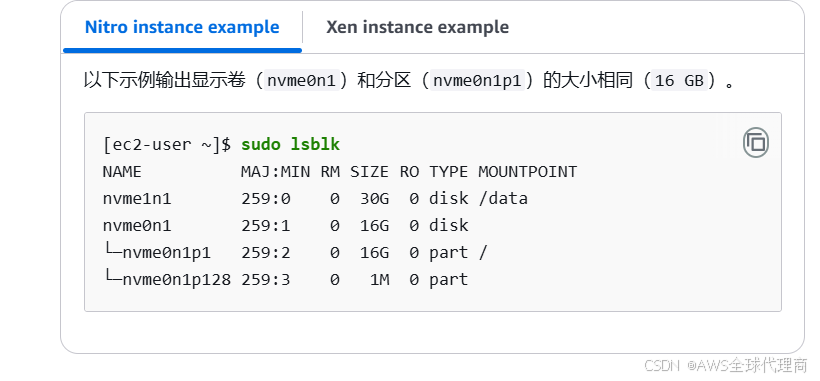
Task: Switch to Xen instance example tab
Action: (x=417, y=27)
